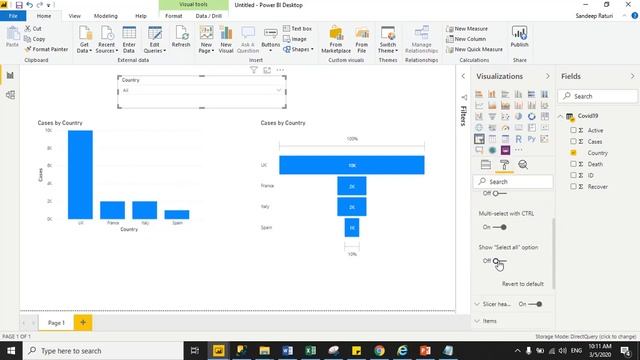Add a new page with plus button
This screenshot has height=360, width=640.
point(83,322)
